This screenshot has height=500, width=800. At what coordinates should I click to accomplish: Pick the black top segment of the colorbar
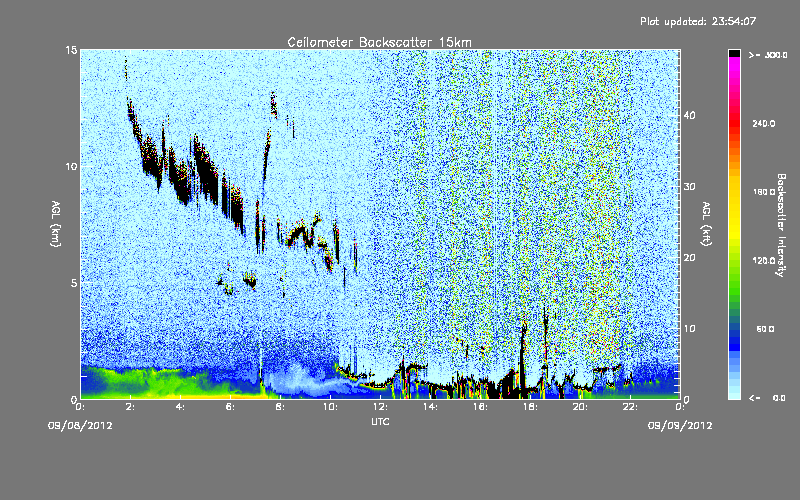click(x=734, y=53)
